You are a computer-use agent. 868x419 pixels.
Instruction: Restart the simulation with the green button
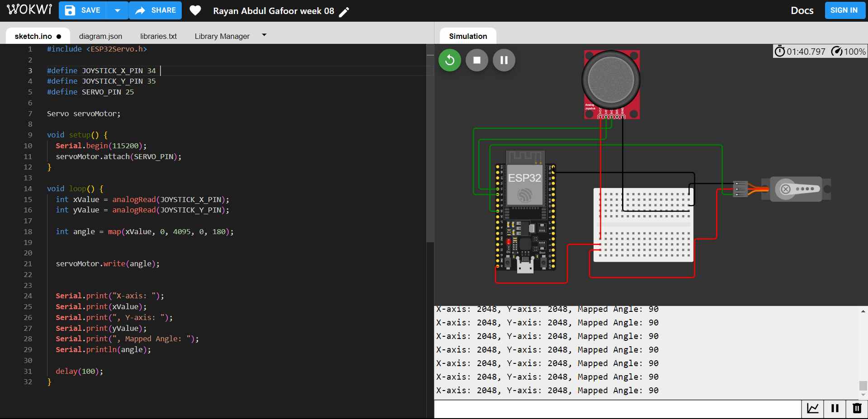[x=449, y=60]
